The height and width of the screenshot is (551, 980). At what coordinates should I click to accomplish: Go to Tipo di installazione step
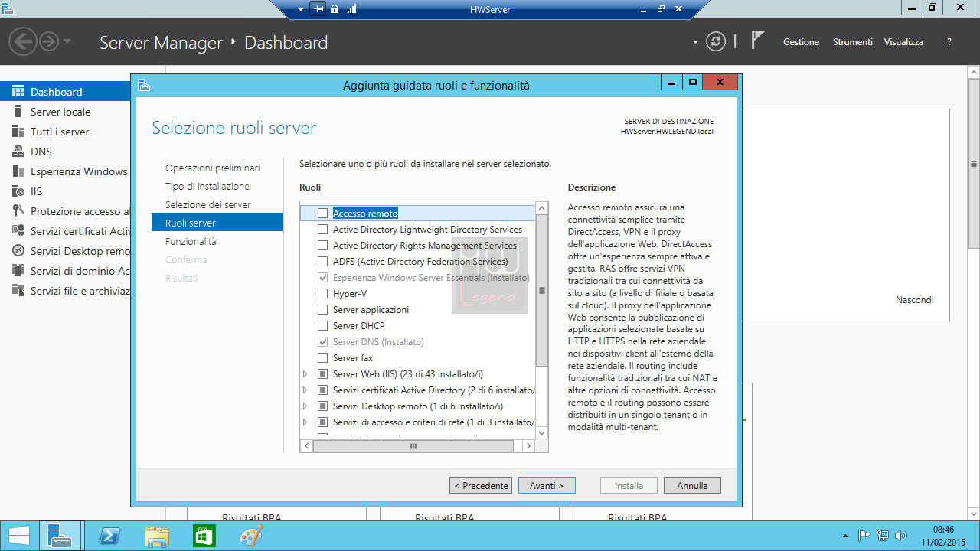tap(207, 186)
